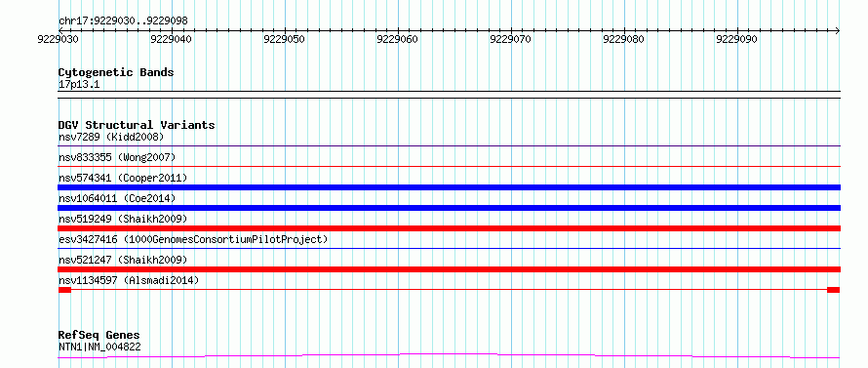Click the blue nsv574341 Cooper2011 bar

point(449,187)
